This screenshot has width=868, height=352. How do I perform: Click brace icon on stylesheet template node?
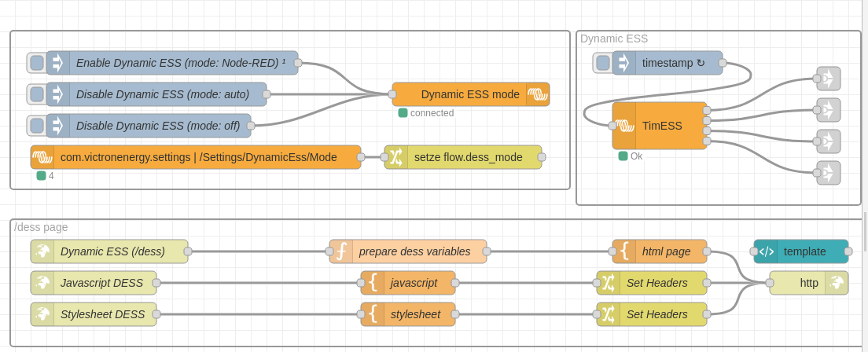pos(373,314)
